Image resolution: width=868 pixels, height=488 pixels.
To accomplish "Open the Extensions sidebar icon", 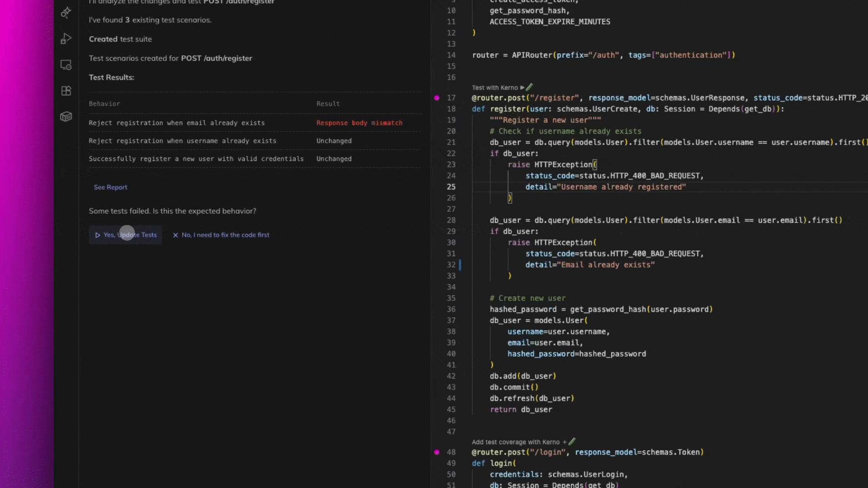I will [x=66, y=91].
